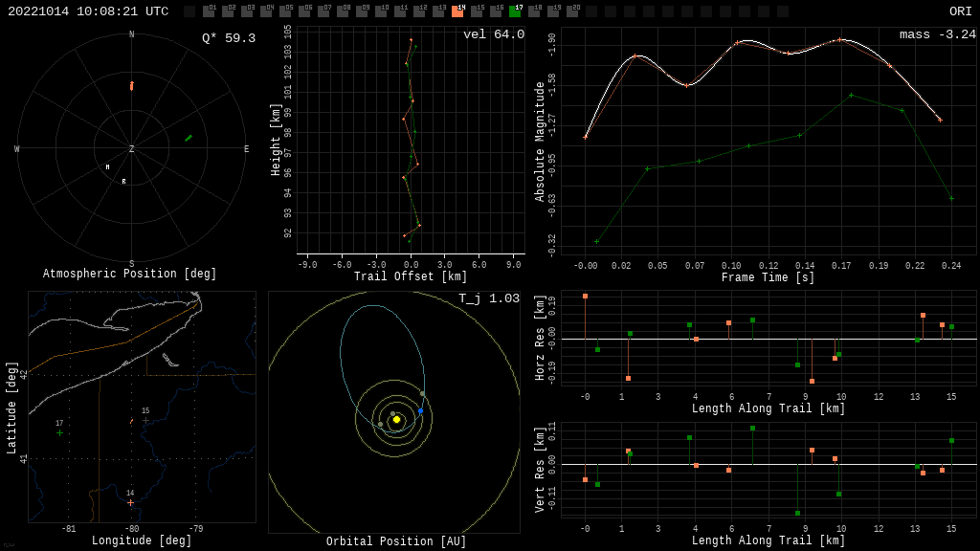
Task: Click station 01 box in top bar
Action: coord(209,11)
